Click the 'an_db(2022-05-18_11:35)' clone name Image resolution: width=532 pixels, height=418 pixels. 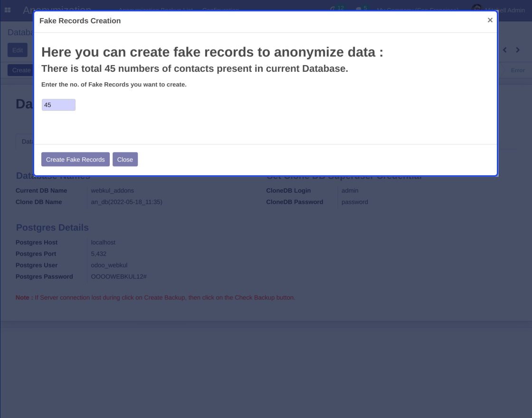click(x=126, y=202)
